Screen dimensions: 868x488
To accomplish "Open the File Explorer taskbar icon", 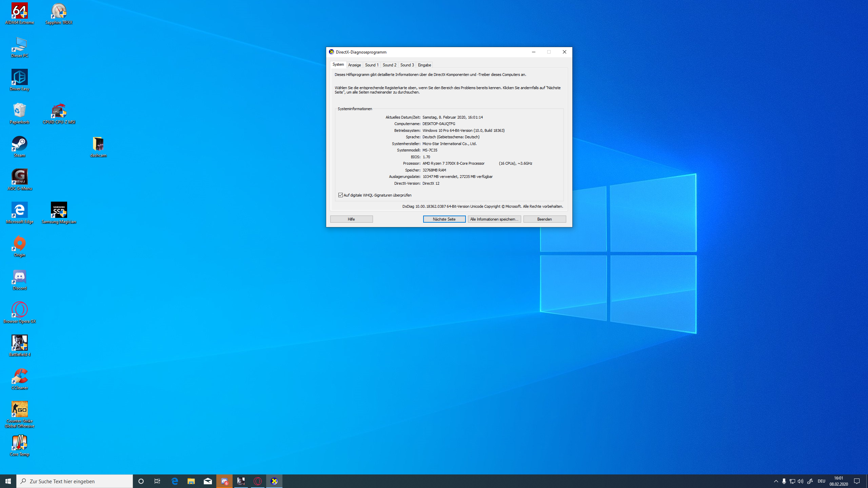I will pos(191,481).
